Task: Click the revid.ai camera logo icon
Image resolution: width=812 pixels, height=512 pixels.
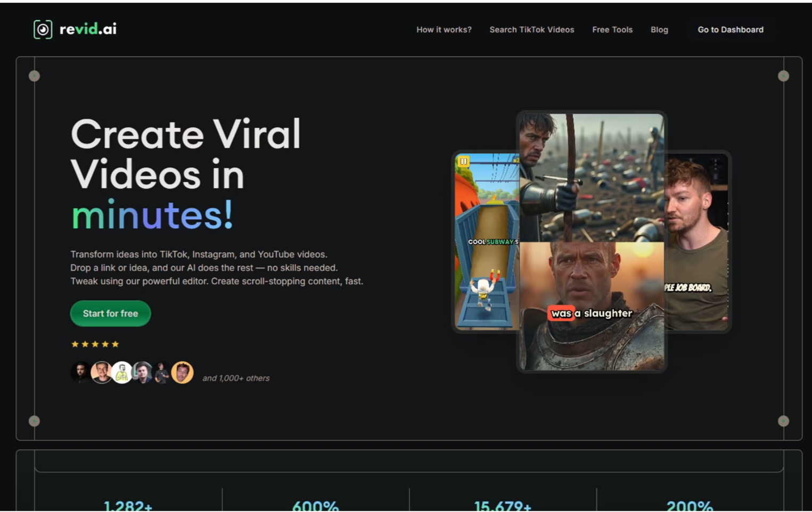Action: (43, 29)
